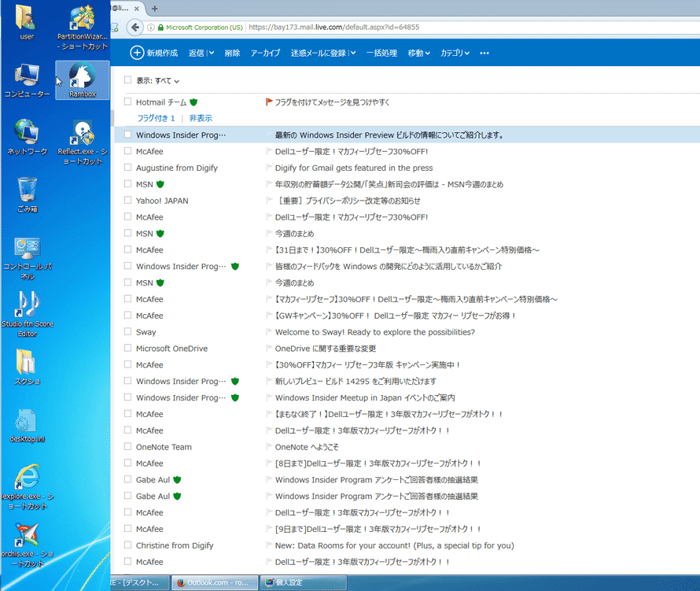
Task: Open the MSN 年収別の貯蓄額データ公開 message
Action: tap(389, 184)
